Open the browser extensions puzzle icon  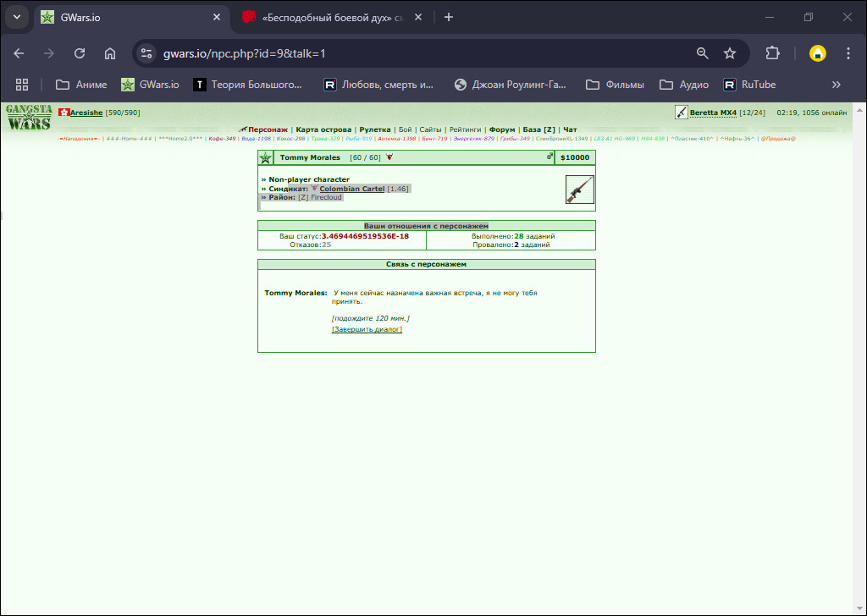point(772,53)
